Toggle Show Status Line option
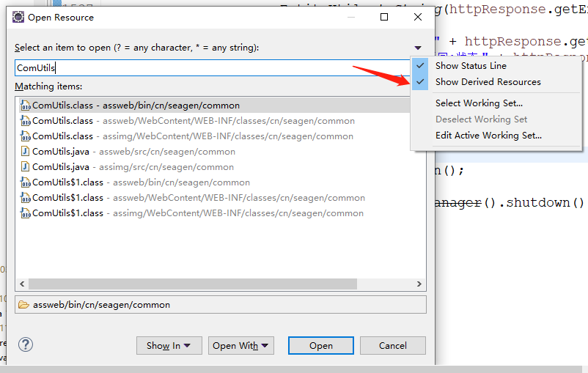Screen dimensions: 588x373 [471, 66]
